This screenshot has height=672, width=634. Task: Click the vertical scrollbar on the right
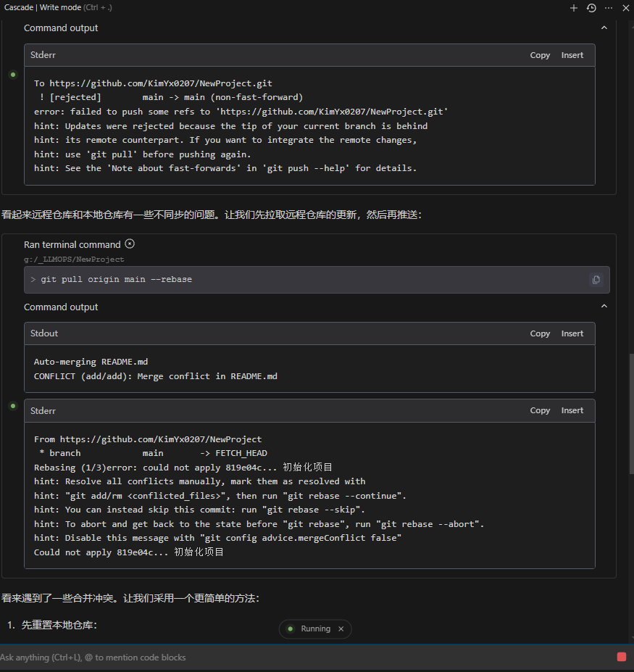coord(631,414)
